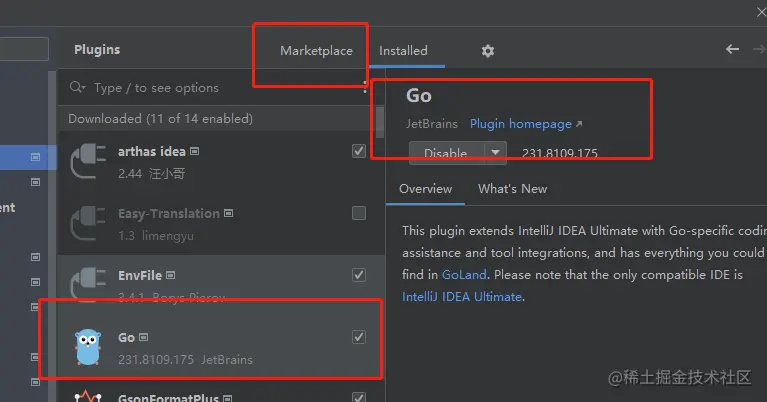This screenshot has height=402, width=767.
Task: Toggle the Go plugin checkbox
Action: (359, 338)
